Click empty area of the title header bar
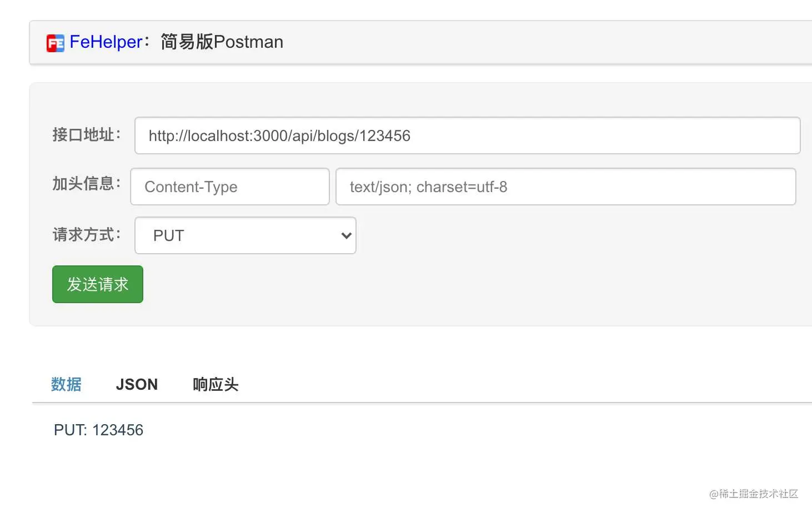The height and width of the screenshot is (513, 812). pyautogui.click(x=544, y=43)
